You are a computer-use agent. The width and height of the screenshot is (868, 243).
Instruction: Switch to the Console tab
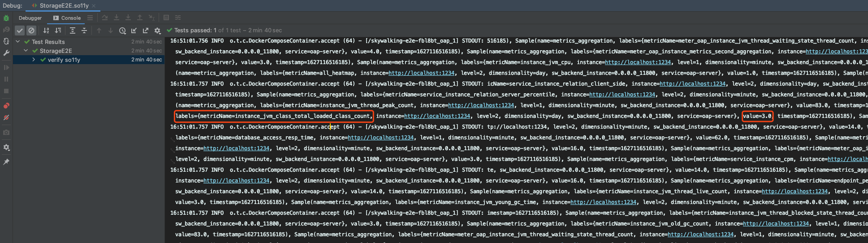click(67, 18)
